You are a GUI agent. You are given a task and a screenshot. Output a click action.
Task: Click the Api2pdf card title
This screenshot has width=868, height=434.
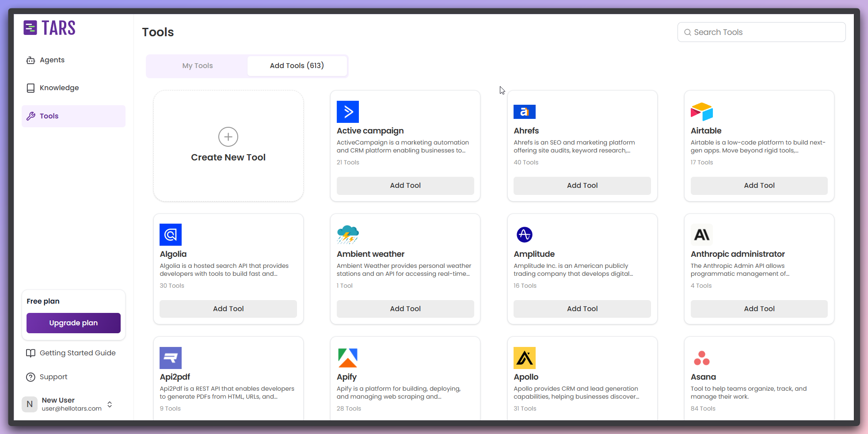[175, 377]
